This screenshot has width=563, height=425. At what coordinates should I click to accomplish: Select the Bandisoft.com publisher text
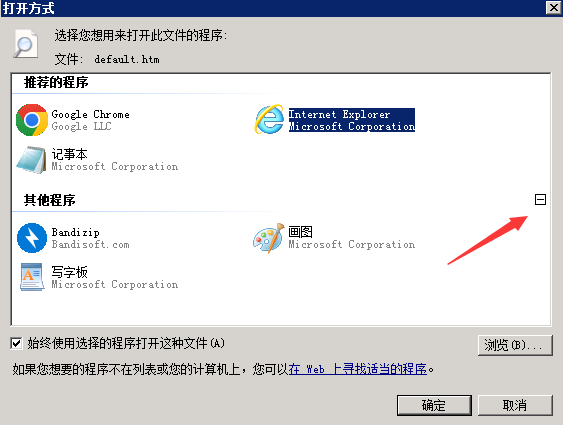[90, 244]
